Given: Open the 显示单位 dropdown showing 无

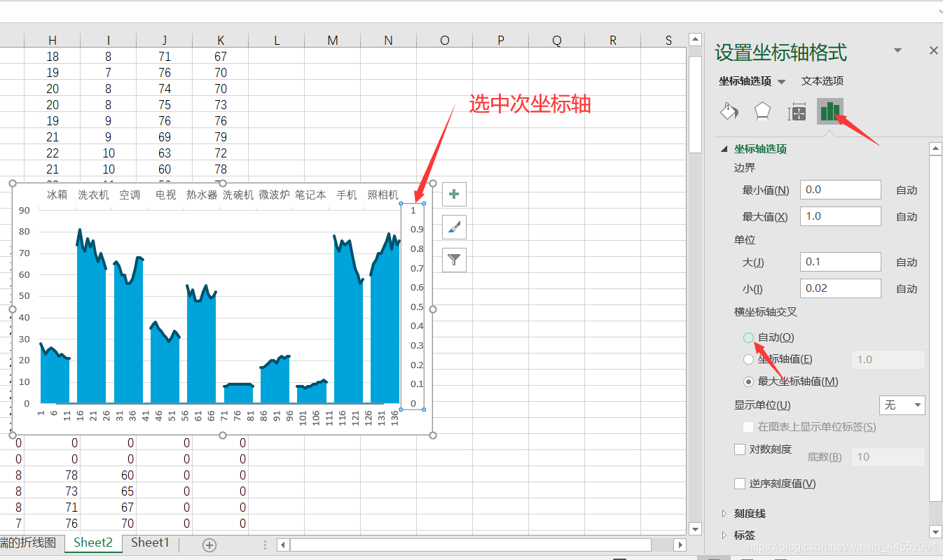Looking at the screenshot, I should pyautogui.click(x=902, y=405).
